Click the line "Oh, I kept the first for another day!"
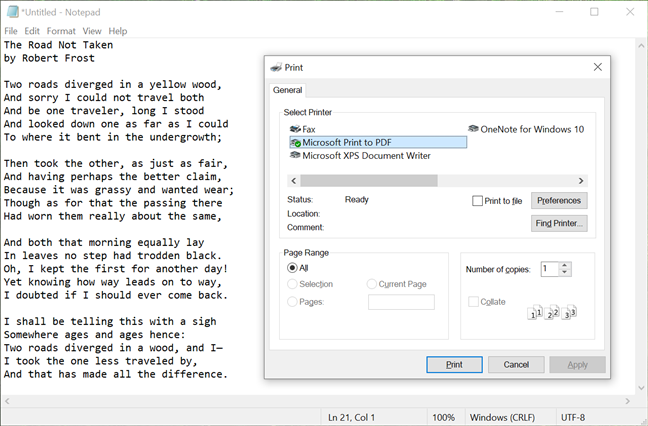Screen dimensions: 648x426 (116, 269)
